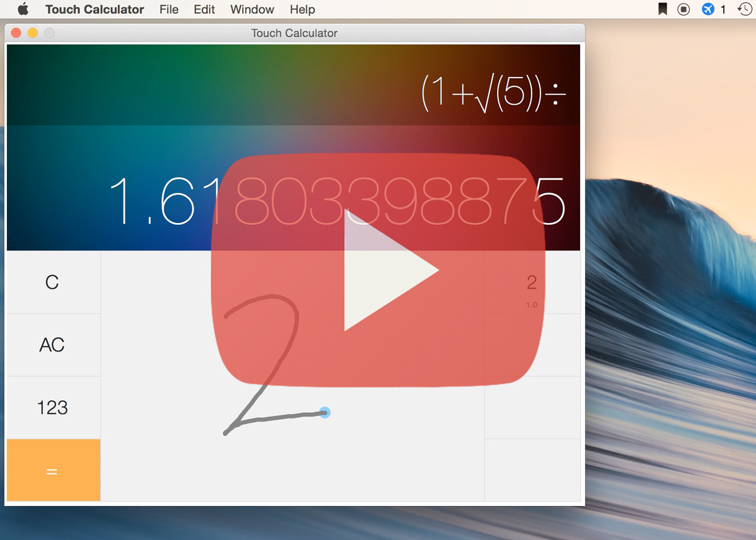Viewport: 756px width, 540px height.
Task: Click the stop recording menu bar icon
Action: tap(684, 9)
